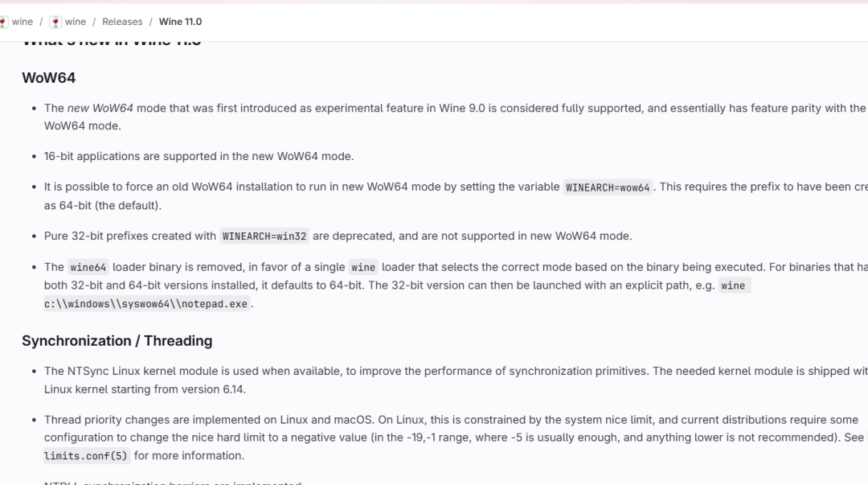
Task: Go to the Releases breadcrumb
Action: coord(122,22)
